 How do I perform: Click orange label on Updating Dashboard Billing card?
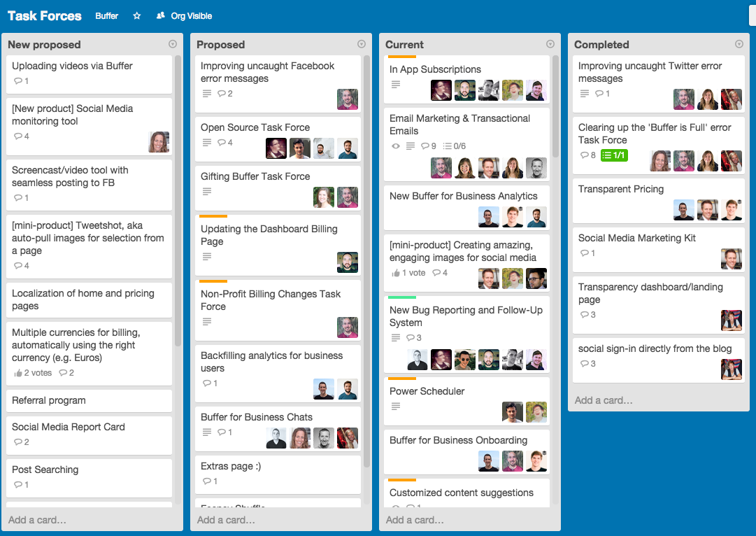[213, 216]
